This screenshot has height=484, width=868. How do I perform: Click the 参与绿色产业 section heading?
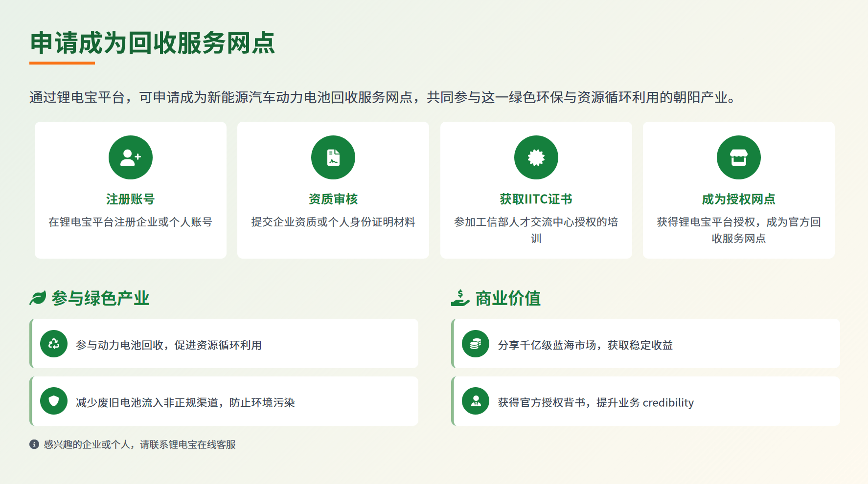[100, 298]
